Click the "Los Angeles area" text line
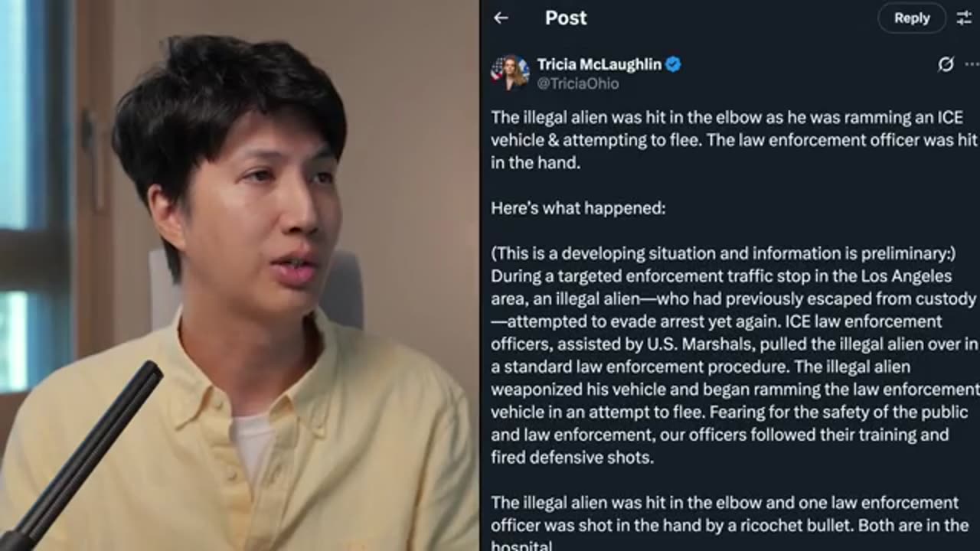Screen dimensions: 980x551 (721, 275)
